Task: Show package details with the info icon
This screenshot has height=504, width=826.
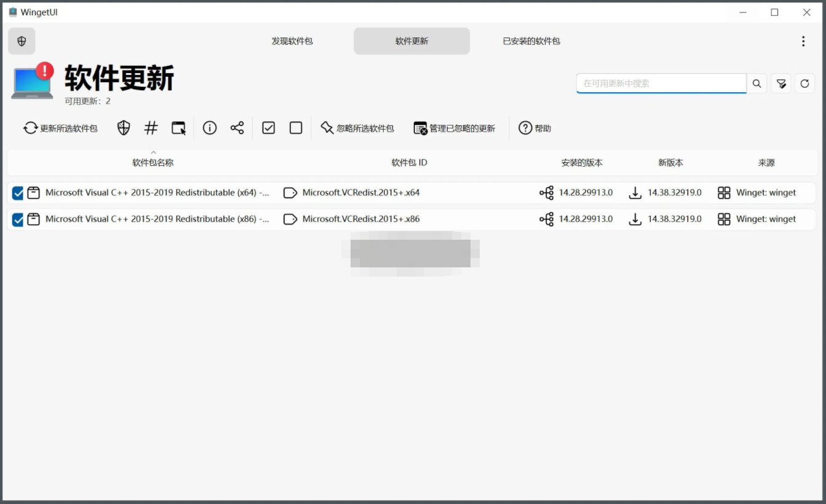Action: pyautogui.click(x=210, y=128)
